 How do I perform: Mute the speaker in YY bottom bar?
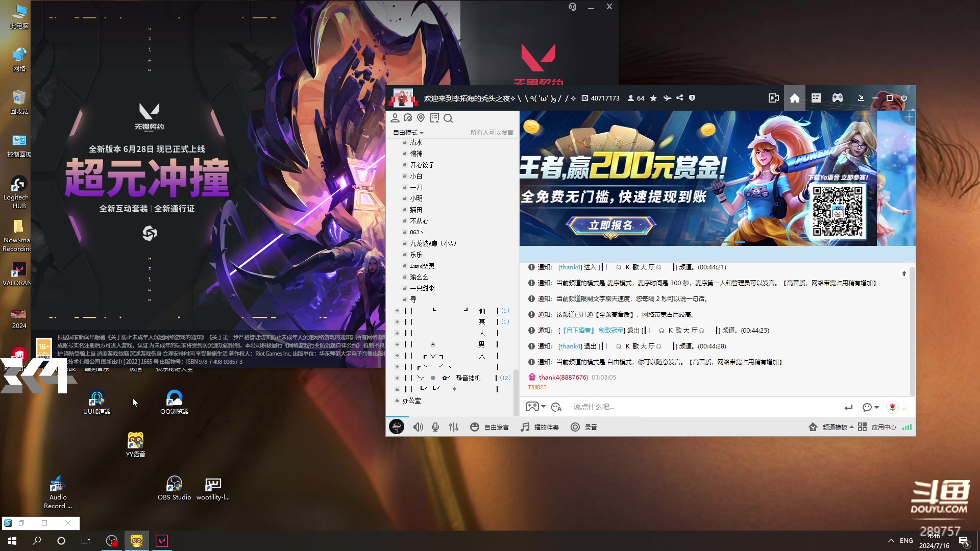pos(418,427)
